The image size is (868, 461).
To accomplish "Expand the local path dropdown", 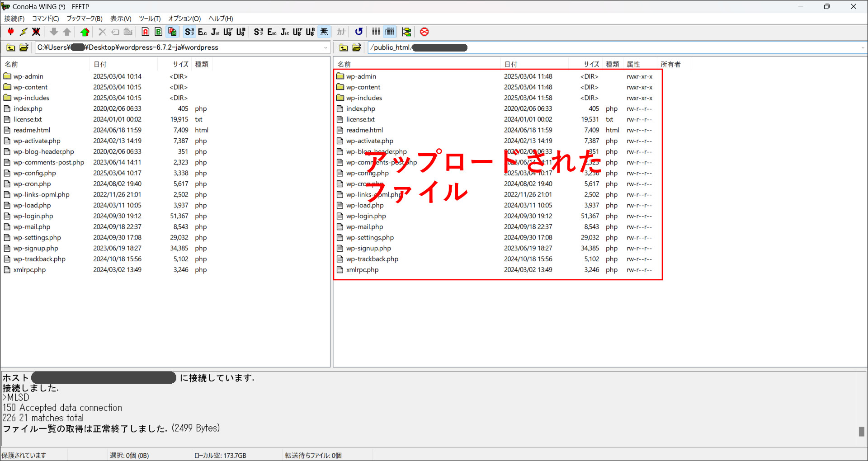I will 325,47.
